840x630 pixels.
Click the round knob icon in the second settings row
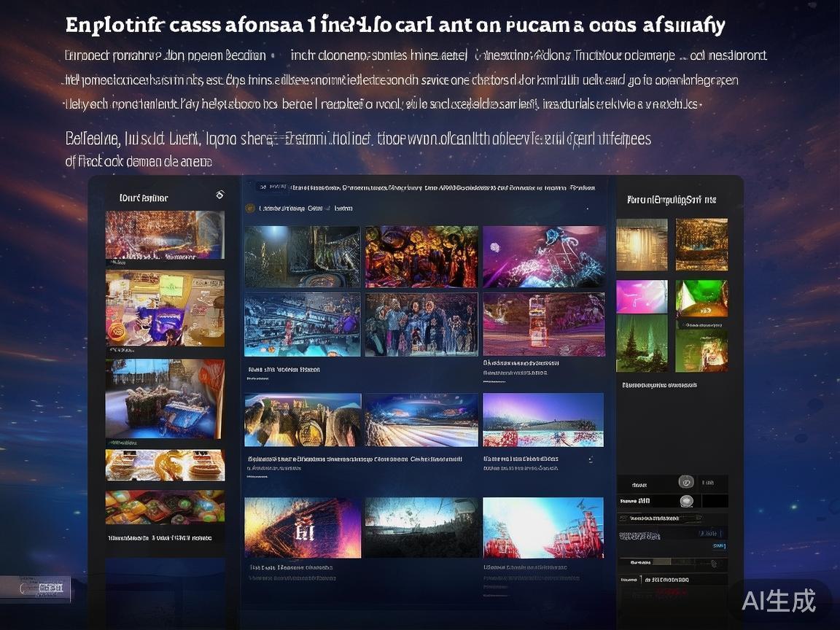pos(685,501)
